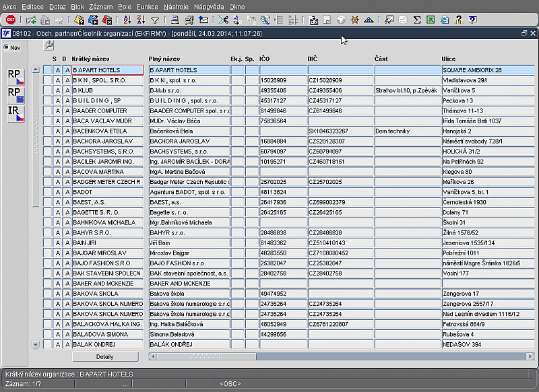
Task: Open the Editace menu
Action: [32, 5]
